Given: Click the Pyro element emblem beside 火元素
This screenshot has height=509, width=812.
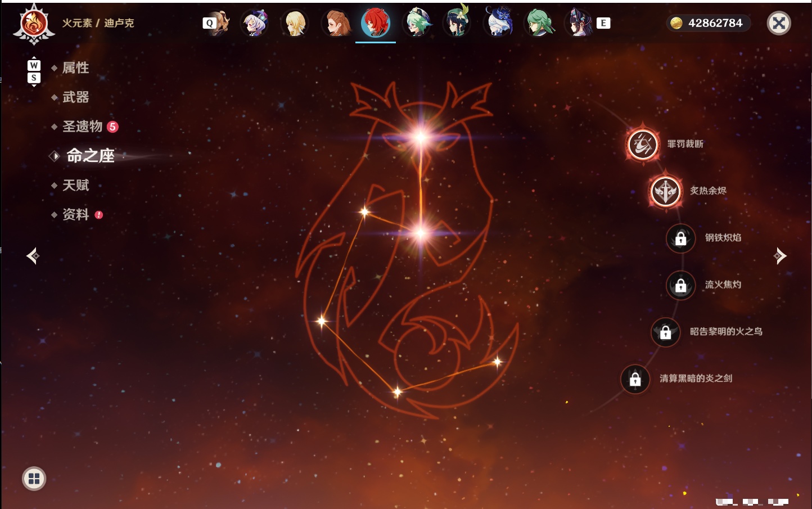Looking at the screenshot, I should pos(34,24).
